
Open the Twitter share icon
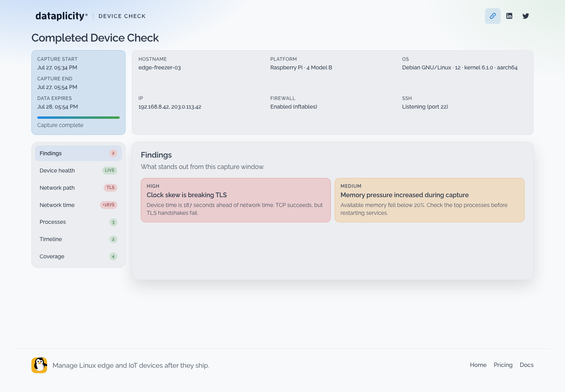pyautogui.click(x=526, y=16)
